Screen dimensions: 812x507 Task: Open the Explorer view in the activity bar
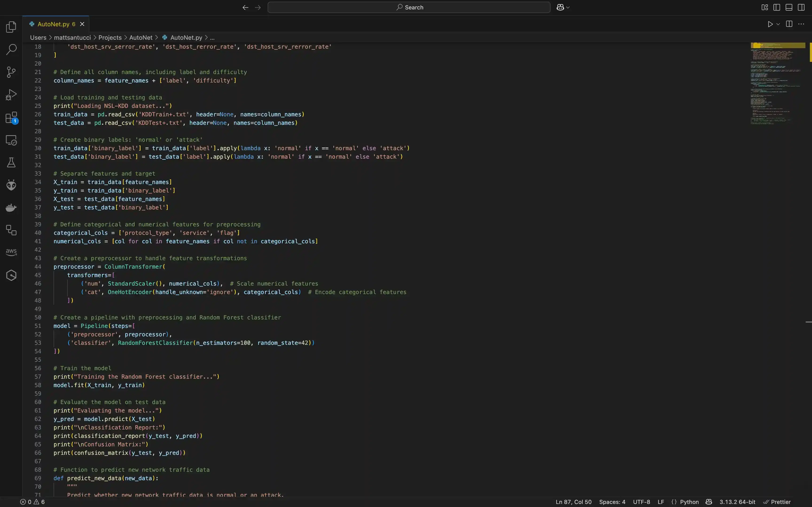pos(11,27)
